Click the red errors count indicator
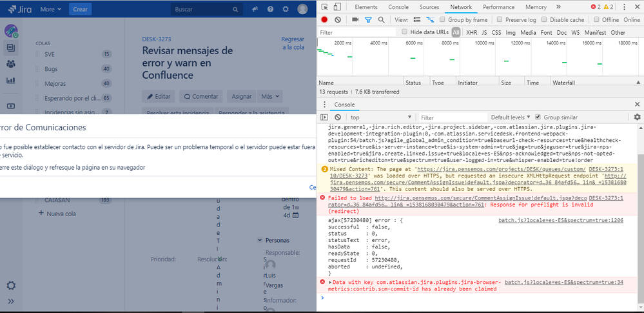Screen dimensions: 644x313 [595, 7]
